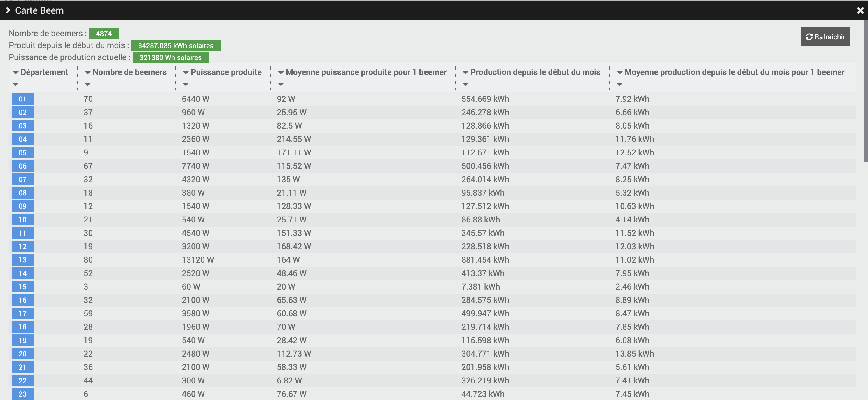
Task: Click the 7740 W power cell
Action: point(195,166)
